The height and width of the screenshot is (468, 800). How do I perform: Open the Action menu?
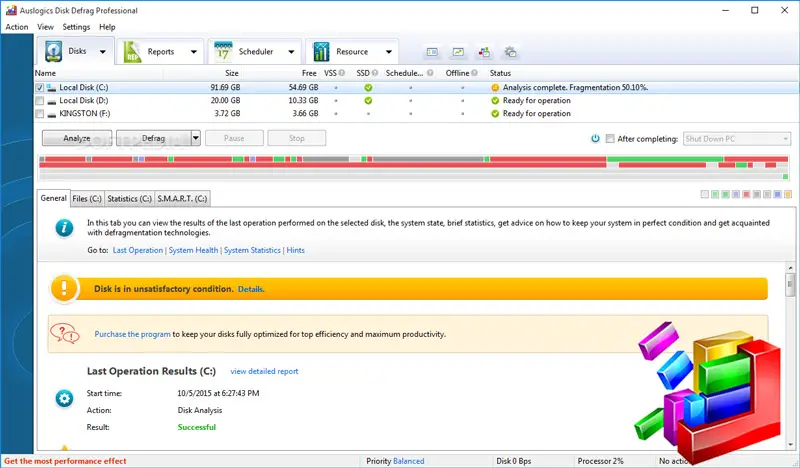click(x=17, y=27)
